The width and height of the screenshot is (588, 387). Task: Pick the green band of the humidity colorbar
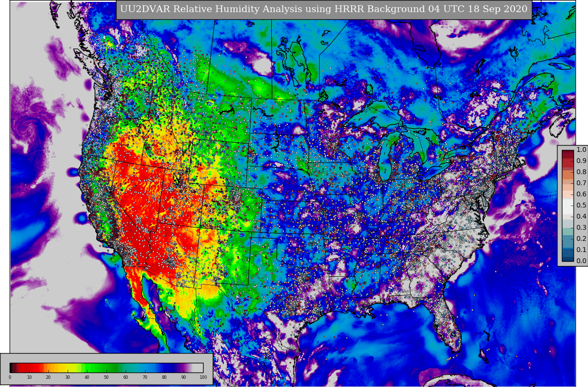(102, 368)
